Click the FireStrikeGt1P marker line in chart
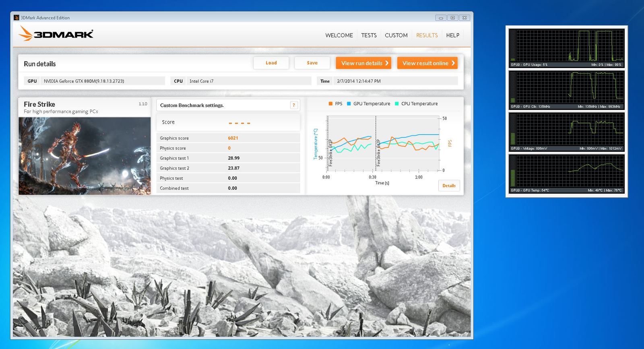The width and height of the screenshot is (644, 349). click(328, 143)
